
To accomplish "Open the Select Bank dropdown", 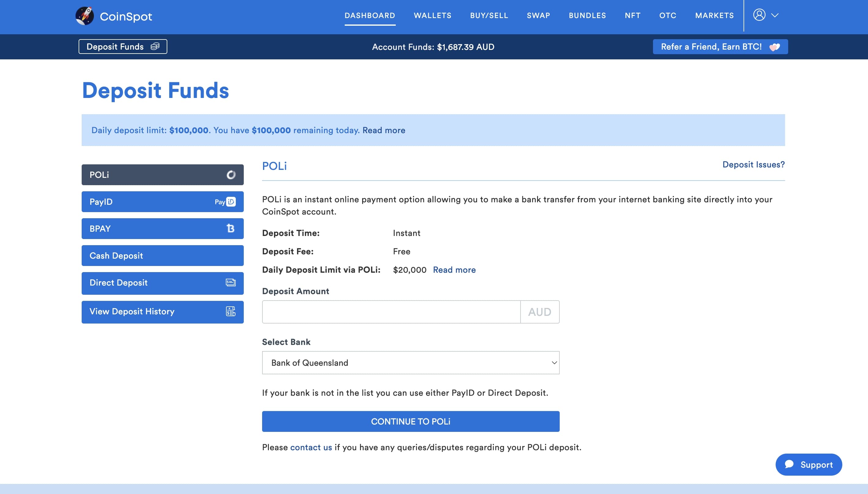I will tap(410, 363).
